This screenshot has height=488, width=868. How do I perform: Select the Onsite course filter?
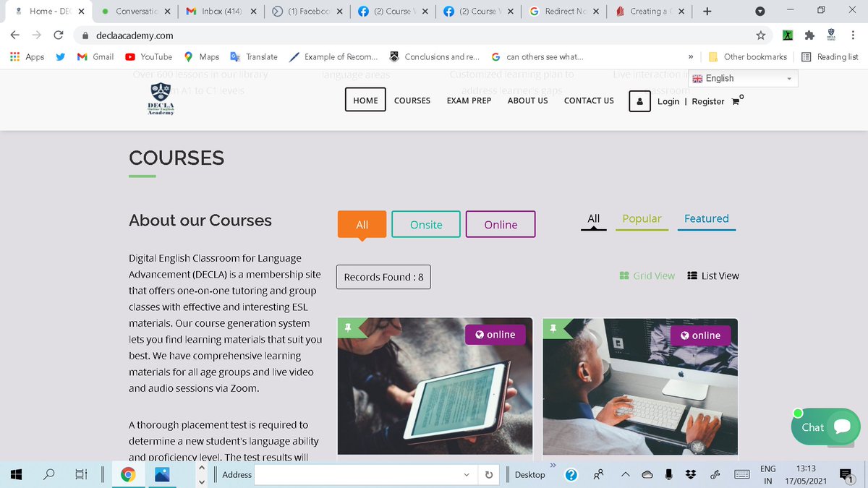coord(425,224)
